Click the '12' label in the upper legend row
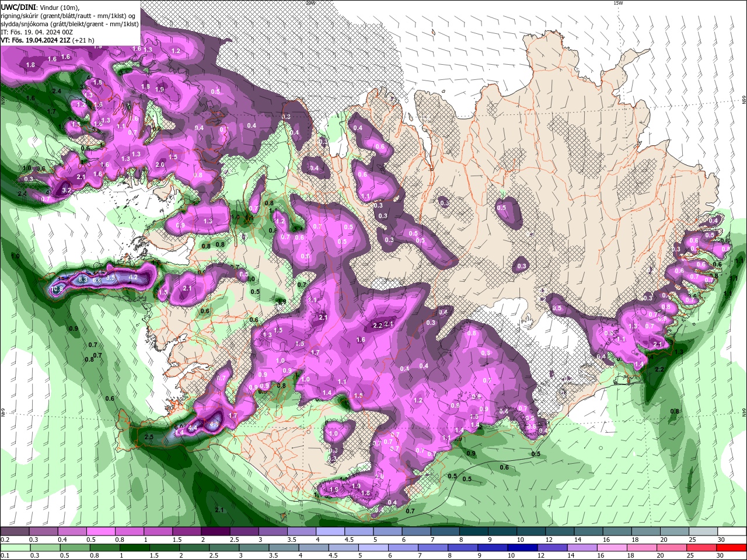The image size is (747, 560). 548,540
